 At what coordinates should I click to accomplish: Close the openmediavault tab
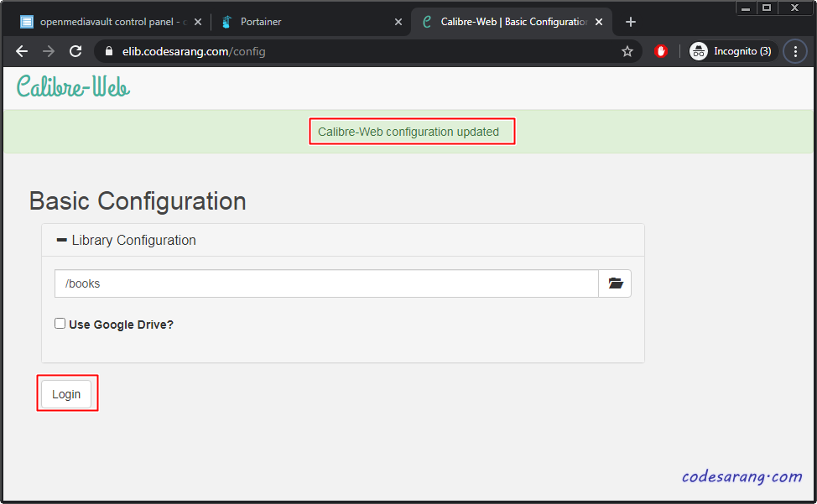coord(198,22)
